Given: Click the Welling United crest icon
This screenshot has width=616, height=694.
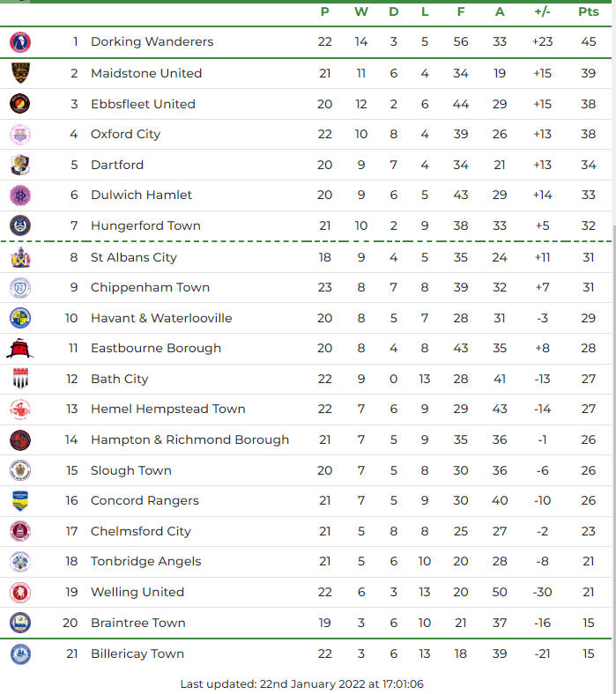Looking at the screenshot, I should pos(19,592).
